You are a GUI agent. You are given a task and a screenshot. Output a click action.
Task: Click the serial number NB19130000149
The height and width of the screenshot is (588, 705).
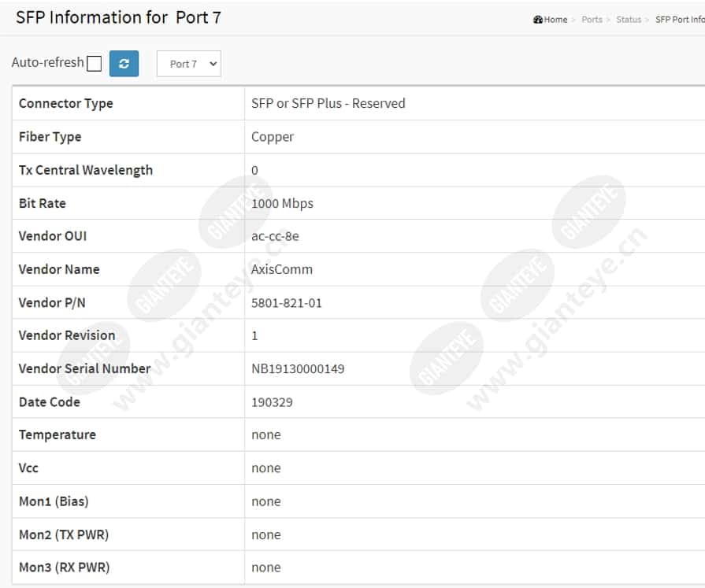(298, 369)
